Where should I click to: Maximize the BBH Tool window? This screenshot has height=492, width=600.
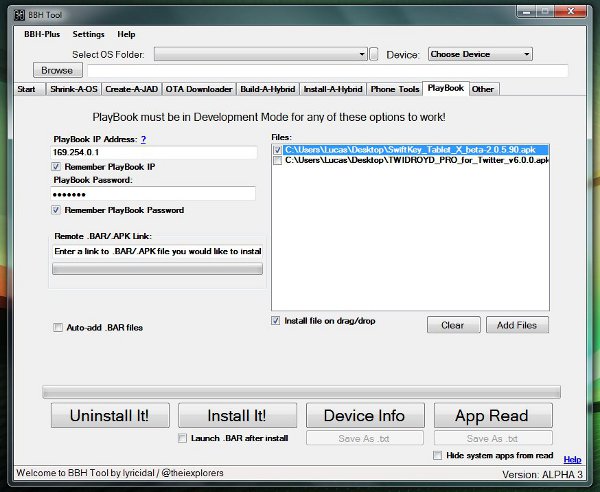[x=545, y=12]
